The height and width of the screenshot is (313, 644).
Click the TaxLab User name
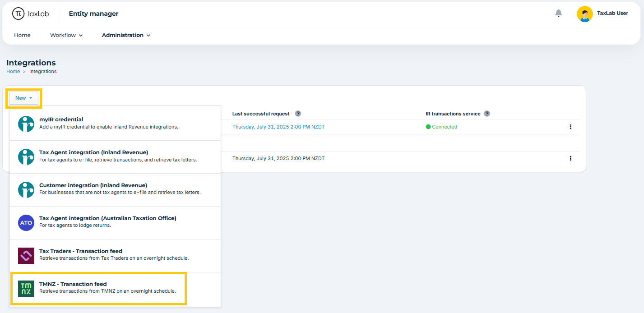pos(612,13)
